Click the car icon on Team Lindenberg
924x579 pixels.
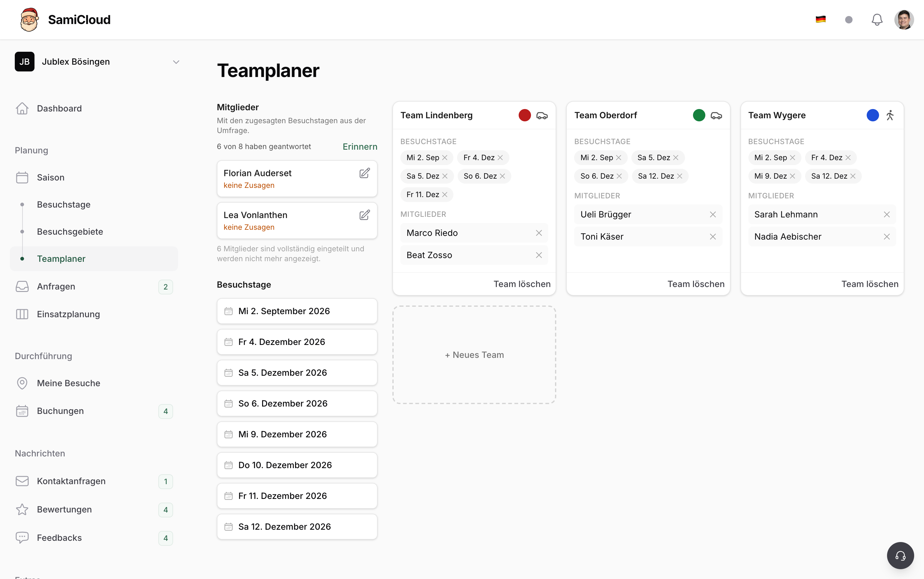pos(542,115)
